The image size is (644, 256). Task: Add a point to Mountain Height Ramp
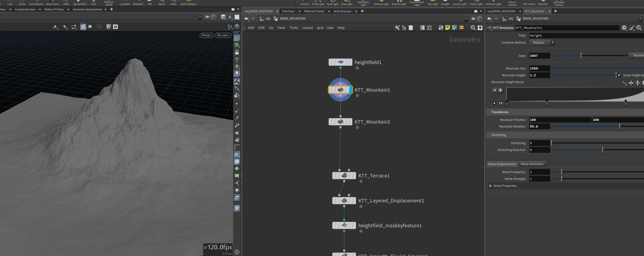[500, 90]
